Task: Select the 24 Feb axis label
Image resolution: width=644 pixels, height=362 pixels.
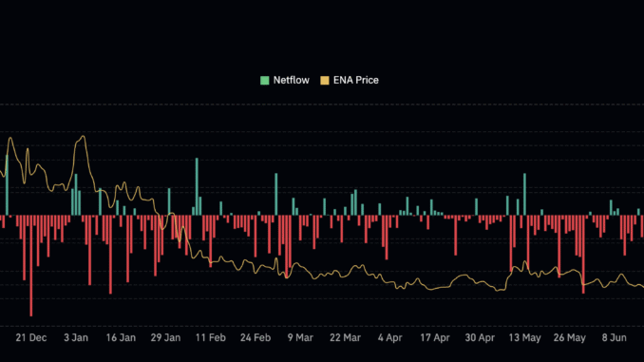Action: [x=256, y=337]
